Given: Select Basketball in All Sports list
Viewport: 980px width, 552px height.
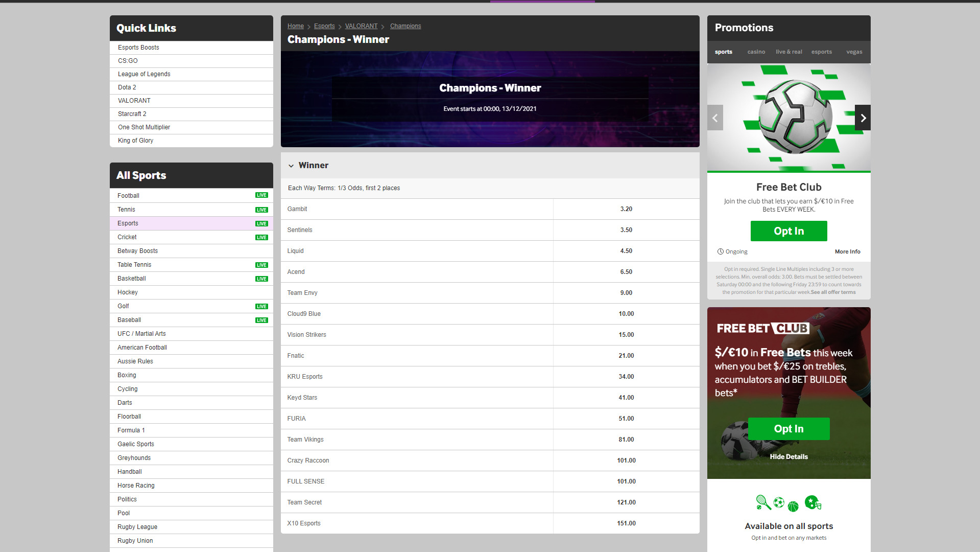Looking at the screenshot, I should [132, 279].
